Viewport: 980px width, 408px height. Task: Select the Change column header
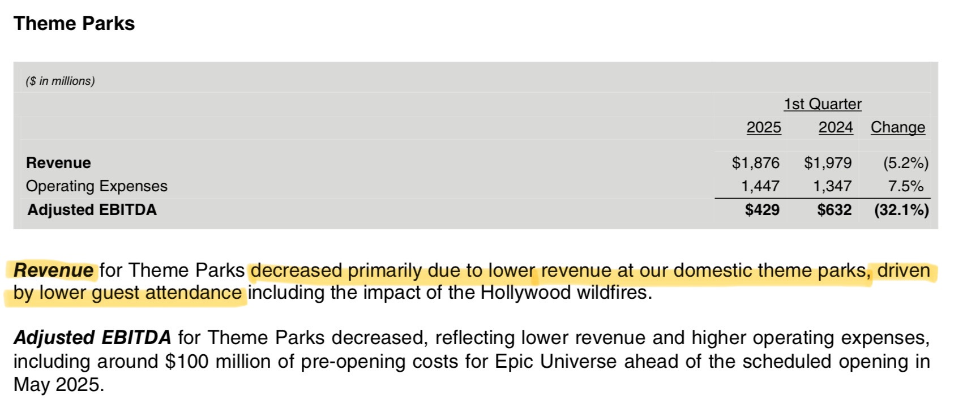point(897,127)
